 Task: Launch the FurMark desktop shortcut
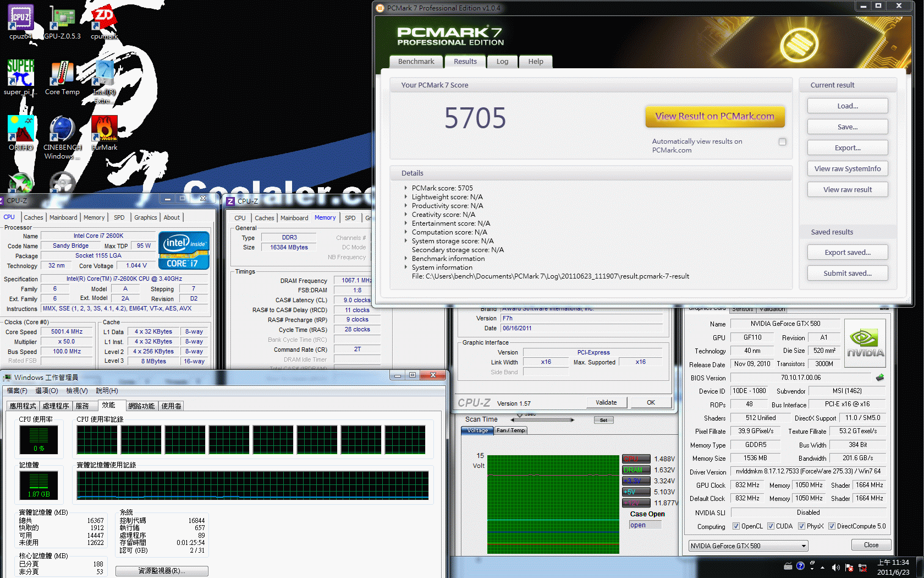[x=104, y=130]
